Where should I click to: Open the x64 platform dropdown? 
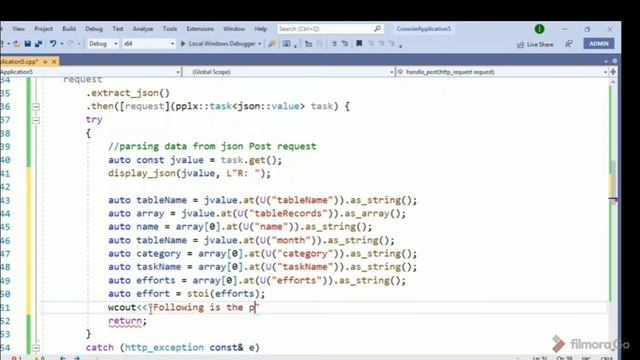(149, 44)
